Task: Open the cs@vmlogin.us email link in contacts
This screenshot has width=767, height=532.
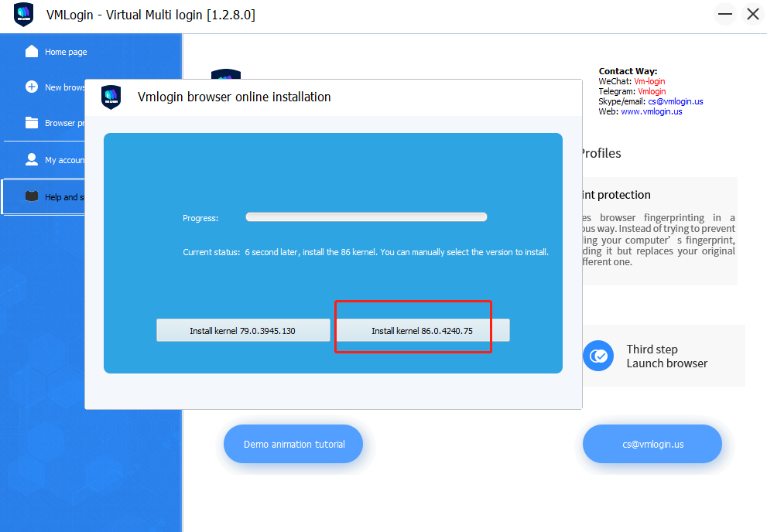Action: coord(676,101)
